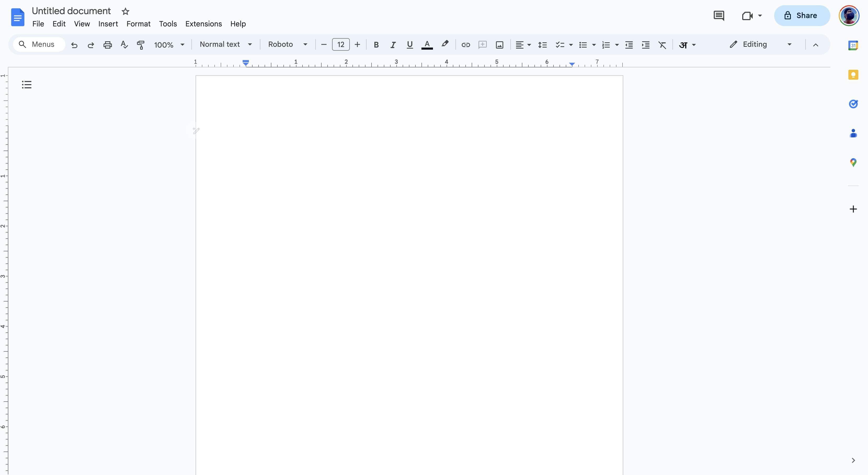Viewport: 868px width, 475px height.
Task: Open Google Maps in the side panel
Action: pyautogui.click(x=853, y=162)
